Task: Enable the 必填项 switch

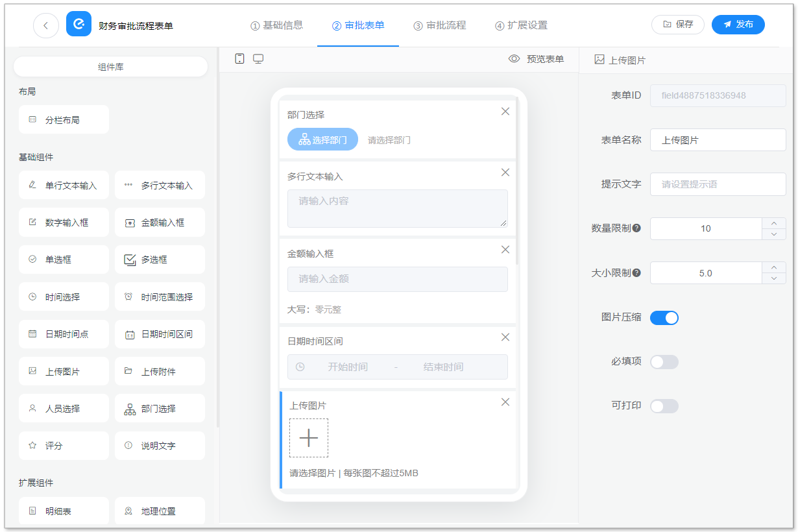Action: (664, 361)
